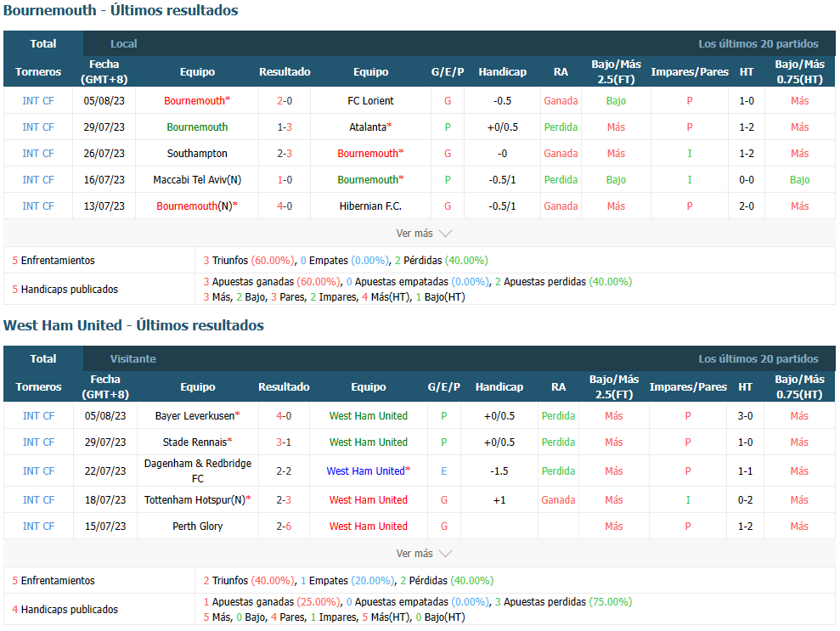
Task: Click West Ham United in Dagenham row
Action: coord(368,470)
